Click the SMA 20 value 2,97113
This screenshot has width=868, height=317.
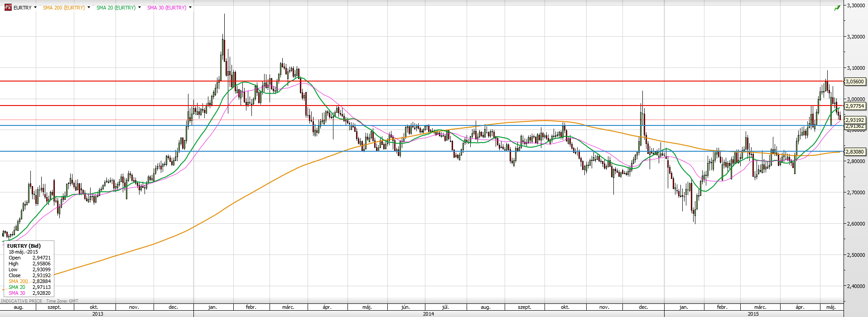pos(42,287)
